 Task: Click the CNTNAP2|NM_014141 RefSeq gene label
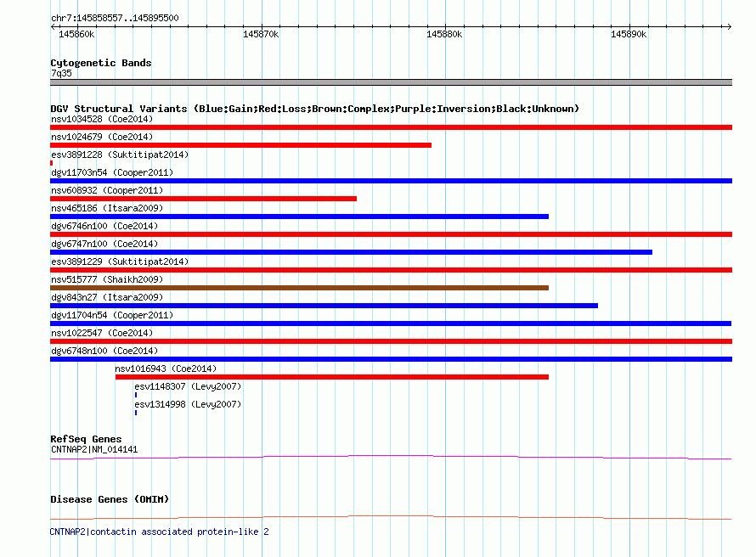tap(94, 449)
